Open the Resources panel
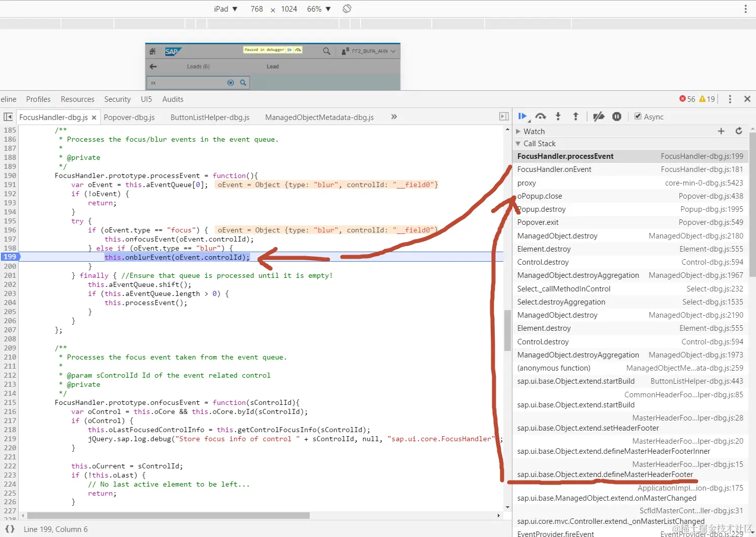This screenshot has height=537, width=756. pyautogui.click(x=78, y=99)
